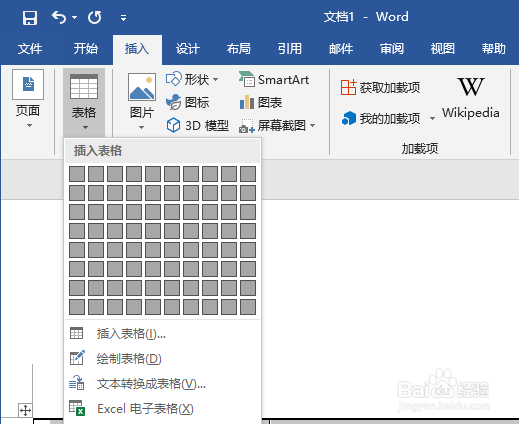This screenshot has width=519, height=424.
Task: Click 获取加载项 store icon
Action: [348, 87]
